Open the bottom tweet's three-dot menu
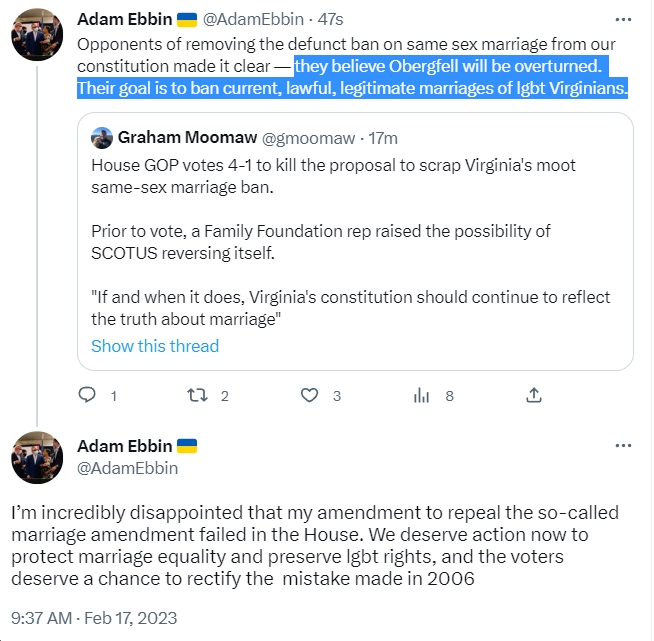The height and width of the screenshot is (641, 654). 623,446
